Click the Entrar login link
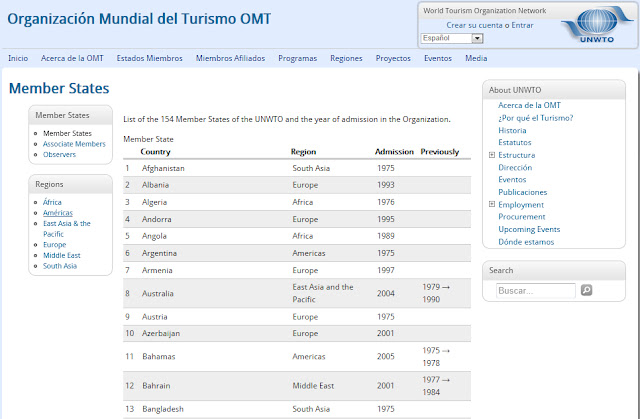Viewport: 640px width, 419px height. pos(522,25)
